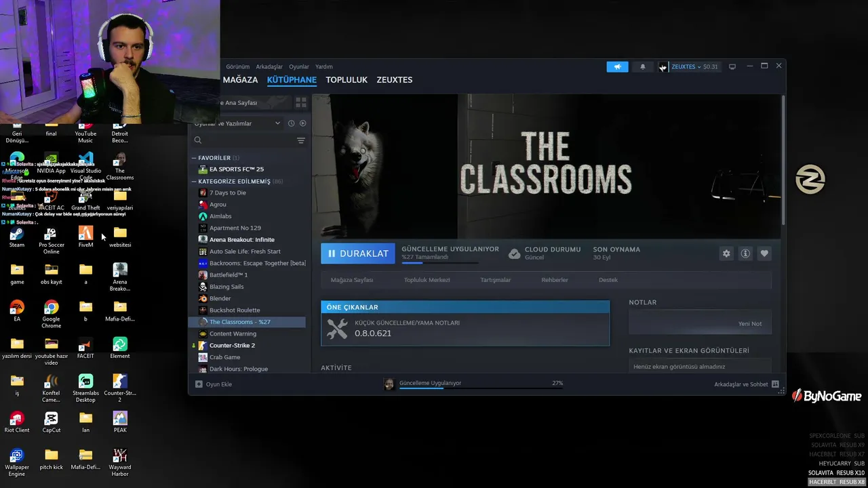
Task: Open Riot Client desktop shortcut
Action: 17,422
